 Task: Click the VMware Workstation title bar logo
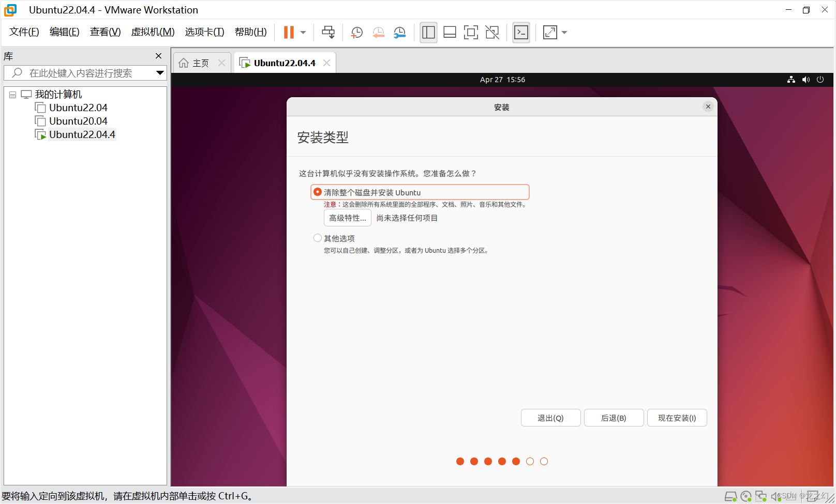[10, 10]
